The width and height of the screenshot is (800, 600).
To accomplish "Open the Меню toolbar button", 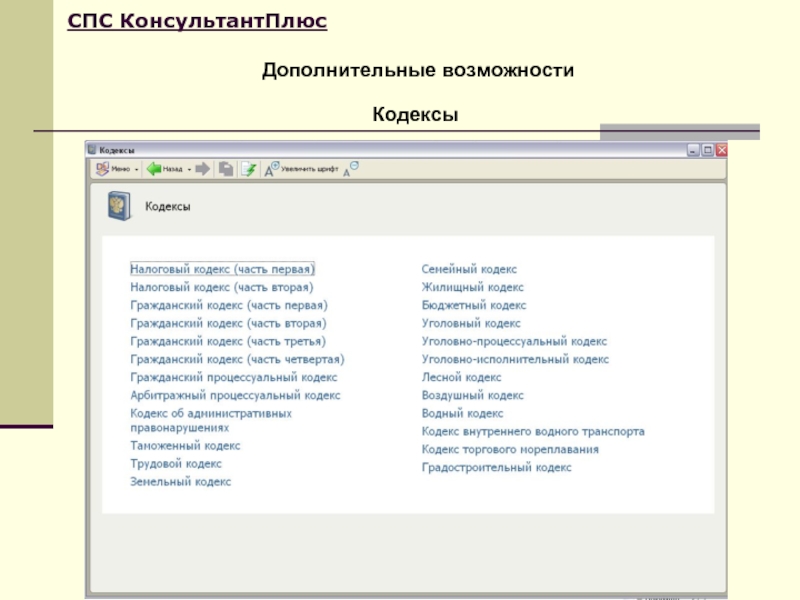I will click(113, 169).
